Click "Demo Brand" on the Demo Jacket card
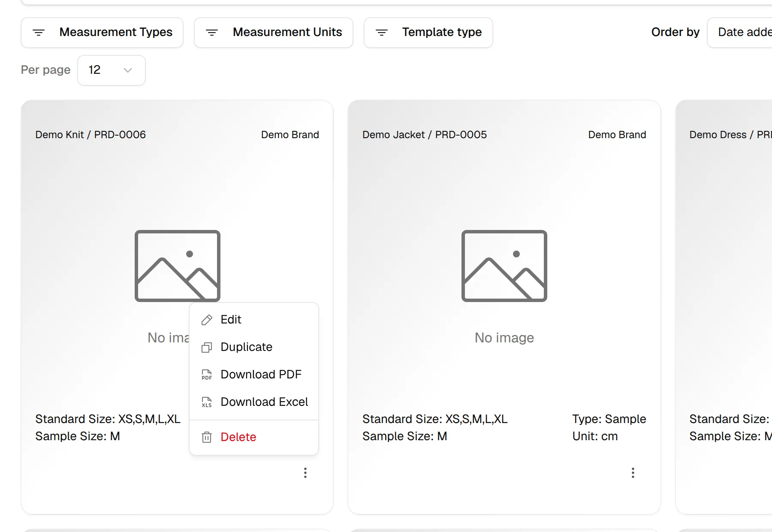This screenshot has height=532, width=772. [617, 135]
